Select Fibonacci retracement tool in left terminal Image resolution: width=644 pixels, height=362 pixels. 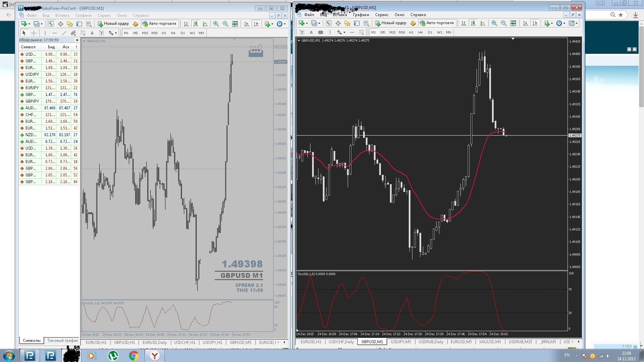(83, 33)
